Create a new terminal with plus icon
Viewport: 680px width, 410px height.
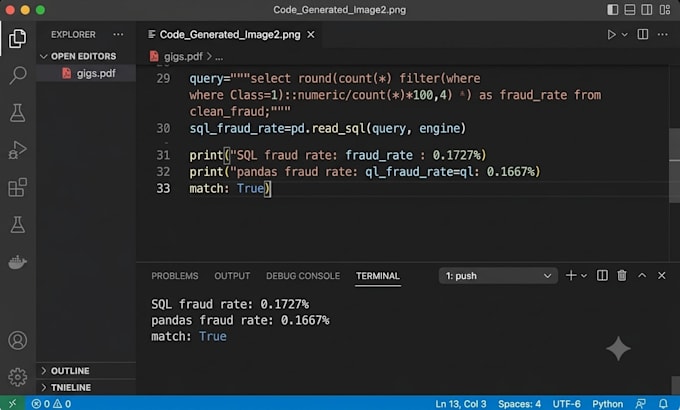[571, 276]
